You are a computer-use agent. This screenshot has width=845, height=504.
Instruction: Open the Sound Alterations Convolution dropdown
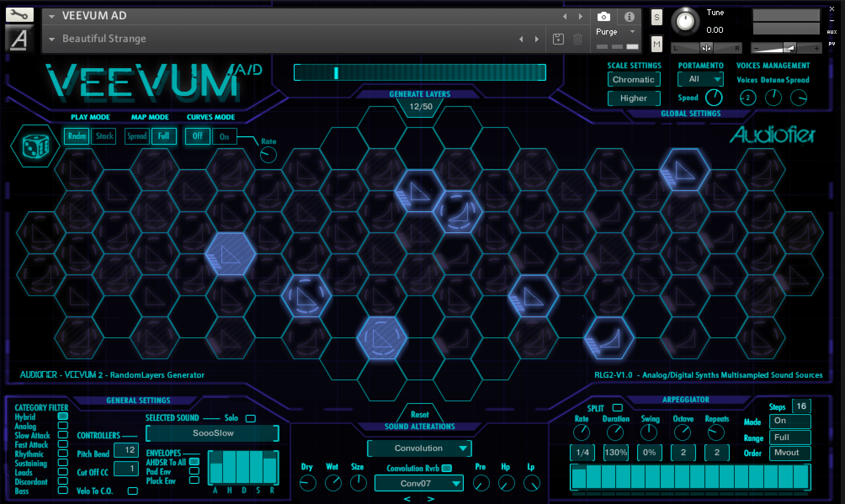click(x=419, y=448)
